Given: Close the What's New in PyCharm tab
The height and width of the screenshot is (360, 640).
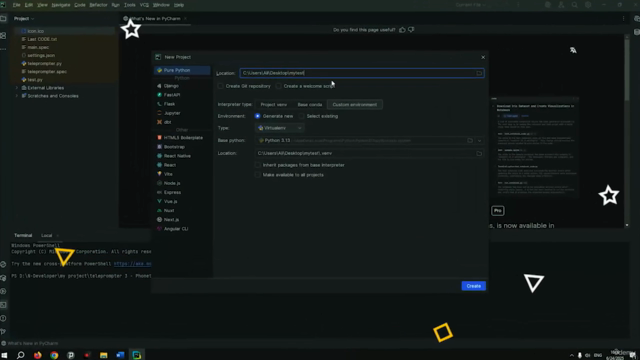Looking at the screenshot, I should tap(185, 19).
